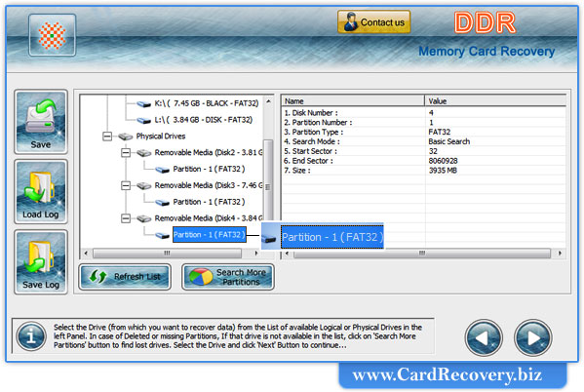
Task: Click the Save drive icon button
Action: click(41, 122)
